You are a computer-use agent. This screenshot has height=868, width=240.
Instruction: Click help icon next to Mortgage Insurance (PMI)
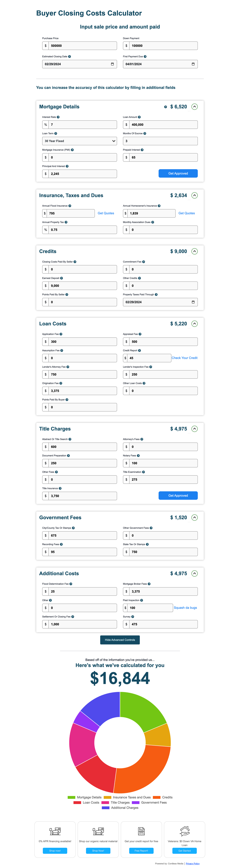point(72,150)
